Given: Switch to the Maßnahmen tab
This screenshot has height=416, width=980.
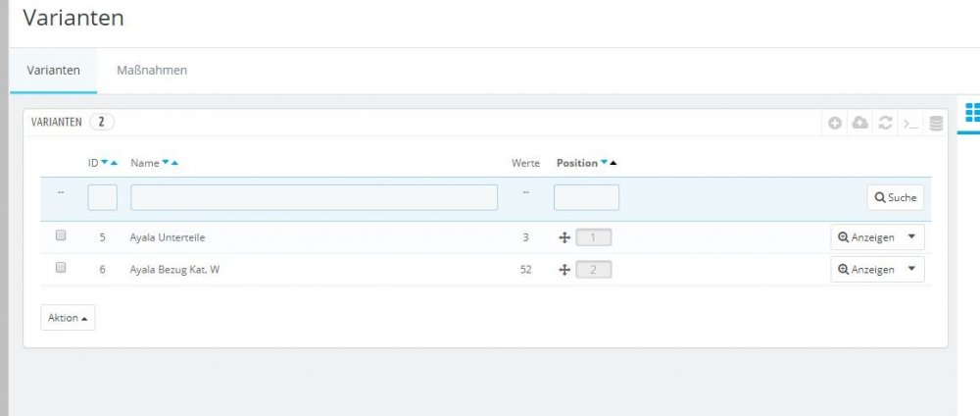Looking at the screenshot, I should (152, 70).
